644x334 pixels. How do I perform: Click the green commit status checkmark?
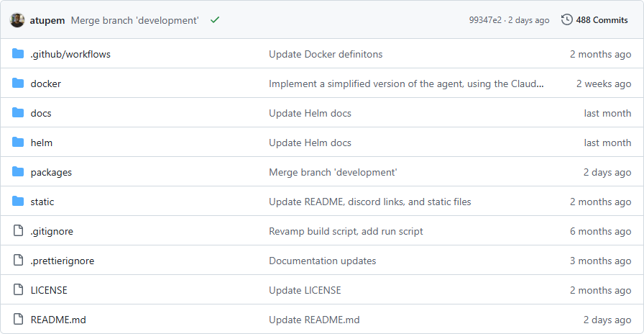click(x=215, y=20)
